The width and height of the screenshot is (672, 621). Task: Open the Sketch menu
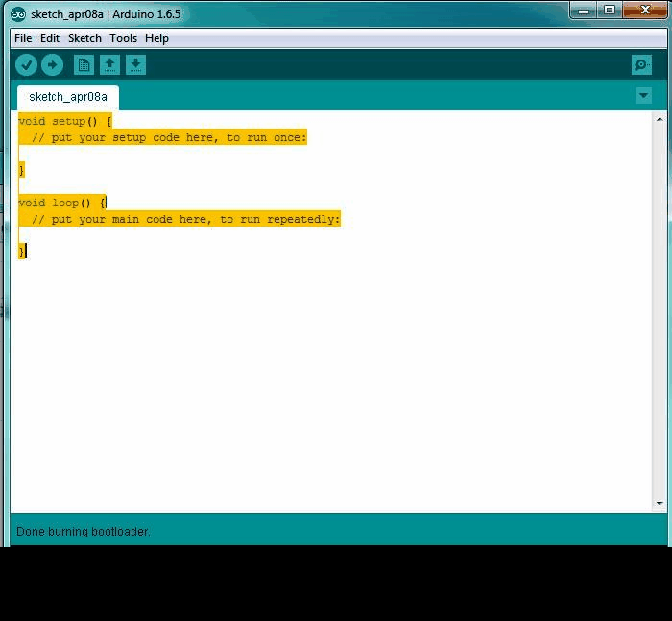click(x=84, y=38)
